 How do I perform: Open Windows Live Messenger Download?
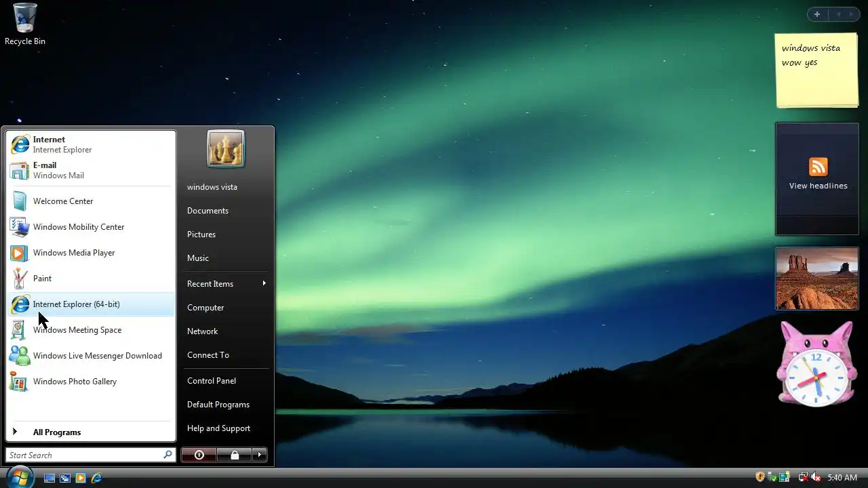pos(91,356)
